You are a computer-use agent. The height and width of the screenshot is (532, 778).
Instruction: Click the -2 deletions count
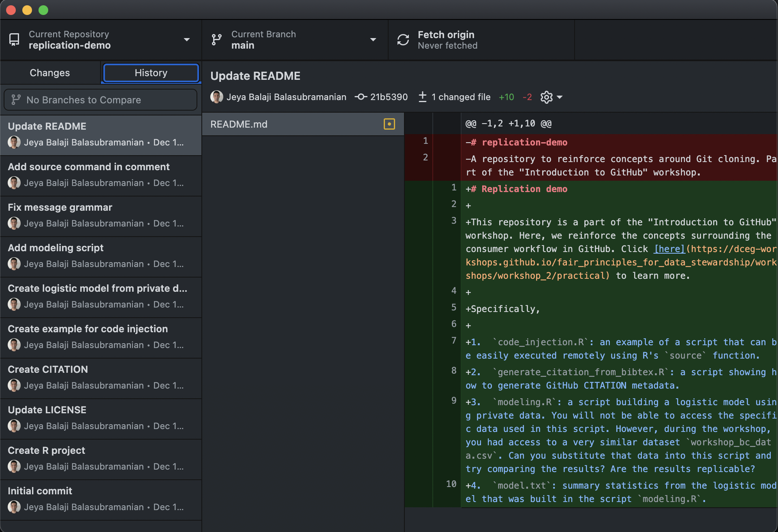(x=527, y=97)
